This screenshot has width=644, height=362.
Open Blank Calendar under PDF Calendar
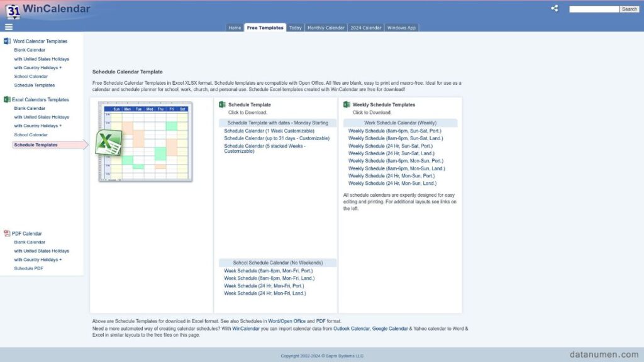pos(30,242)
